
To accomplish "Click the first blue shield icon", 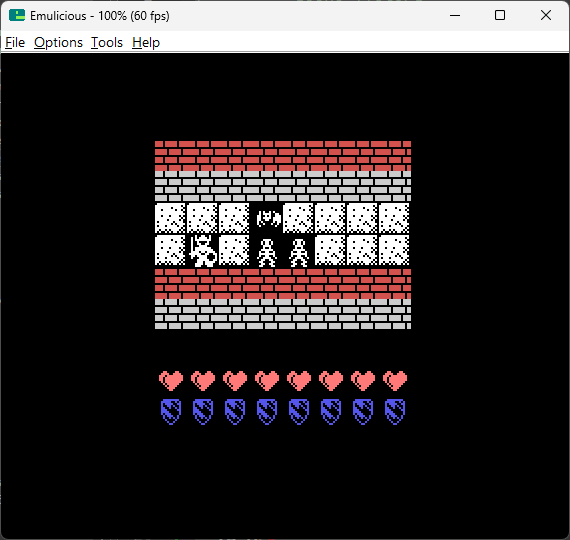I will pyautogui.click(x=171, y=412).
